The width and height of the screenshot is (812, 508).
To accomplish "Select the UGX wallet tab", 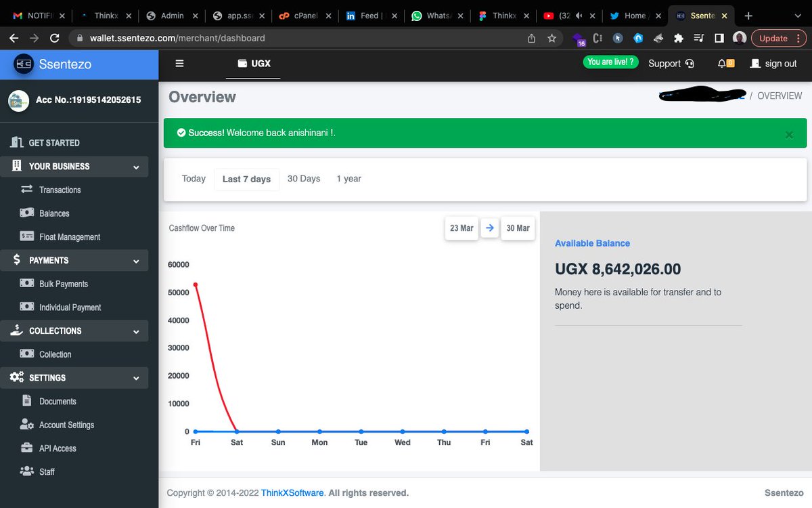I will (x=254, y=64).
